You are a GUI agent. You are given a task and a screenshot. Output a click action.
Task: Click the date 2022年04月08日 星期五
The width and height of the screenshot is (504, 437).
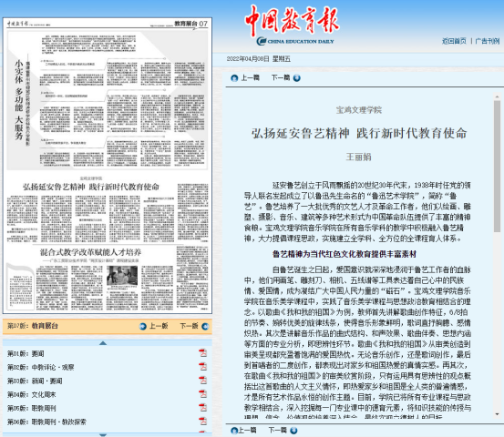(x=259, y=59)
